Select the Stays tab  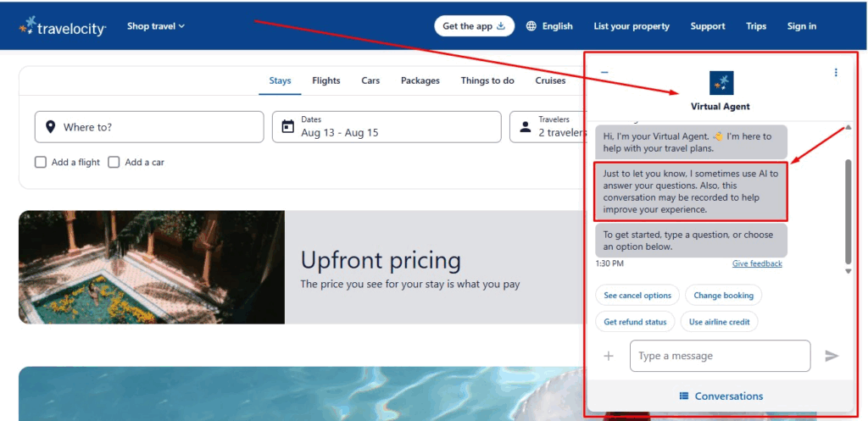280,80
